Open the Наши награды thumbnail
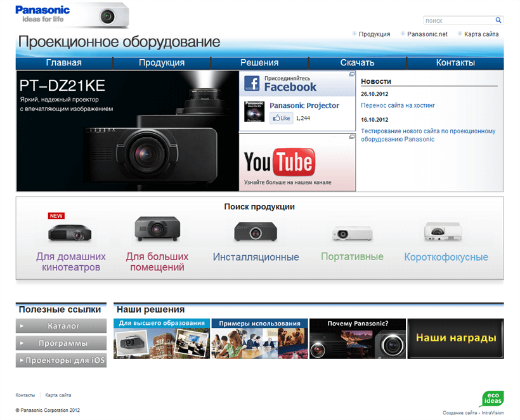520x420 pixels. point(455,339)
